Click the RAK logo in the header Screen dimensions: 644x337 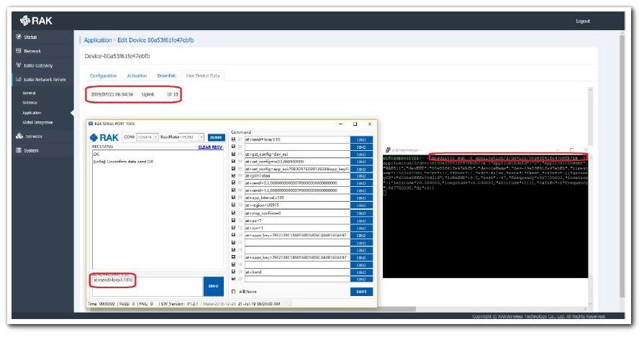[x=36, y=20]
